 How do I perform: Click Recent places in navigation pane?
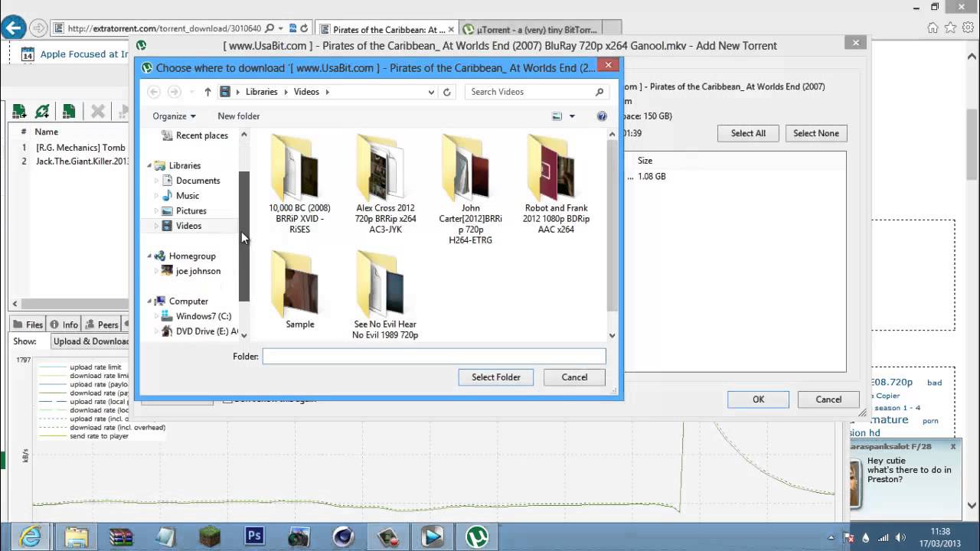pyautogui.click(x=201, y=135)
